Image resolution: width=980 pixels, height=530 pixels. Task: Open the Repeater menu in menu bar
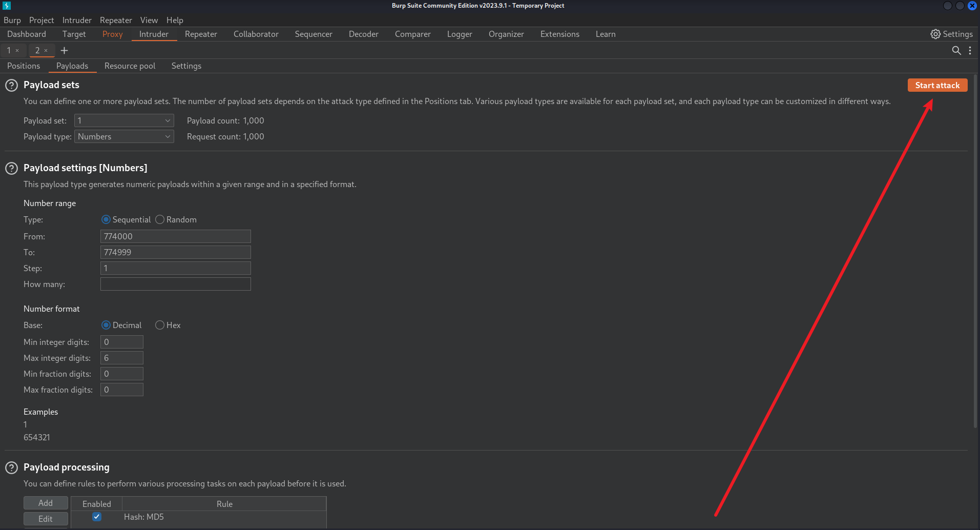pyautogui.click(x=116, y=20)
